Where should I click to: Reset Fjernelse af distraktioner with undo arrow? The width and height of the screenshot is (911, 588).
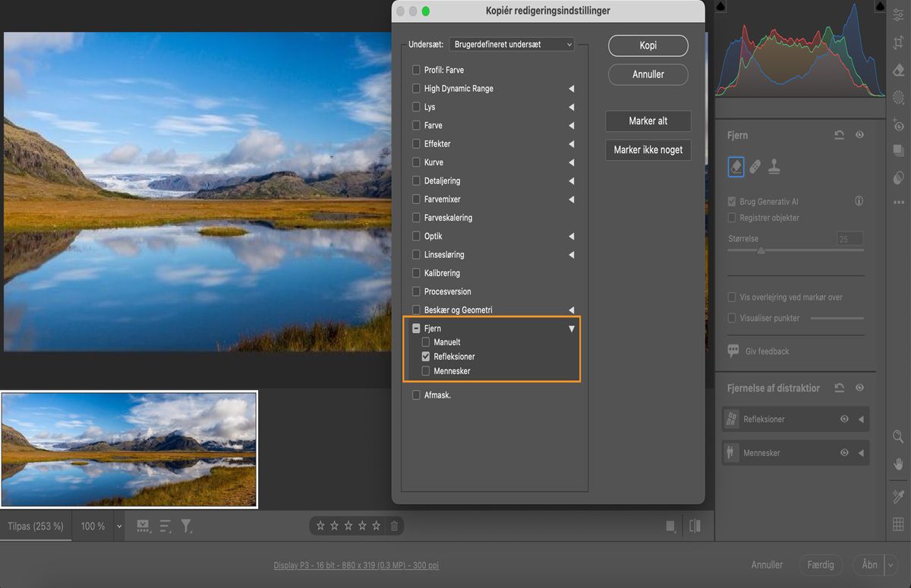click(x=839, y=388)
